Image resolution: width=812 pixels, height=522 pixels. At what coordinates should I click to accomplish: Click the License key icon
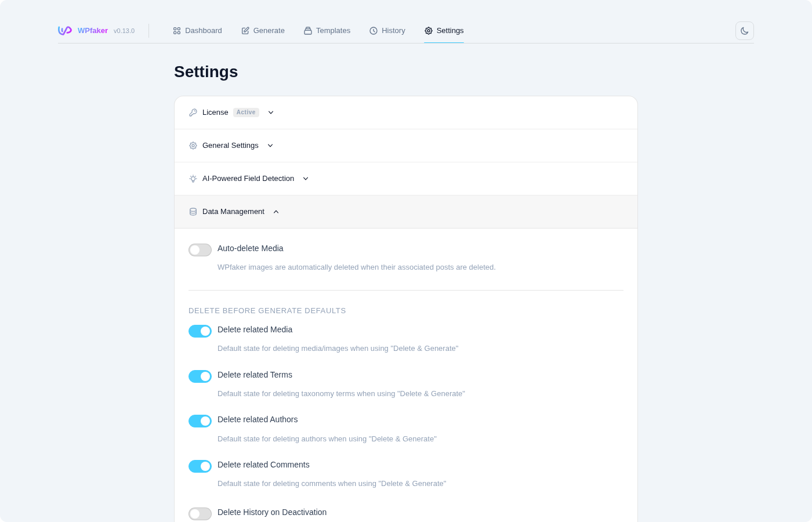tap(193, 113)
